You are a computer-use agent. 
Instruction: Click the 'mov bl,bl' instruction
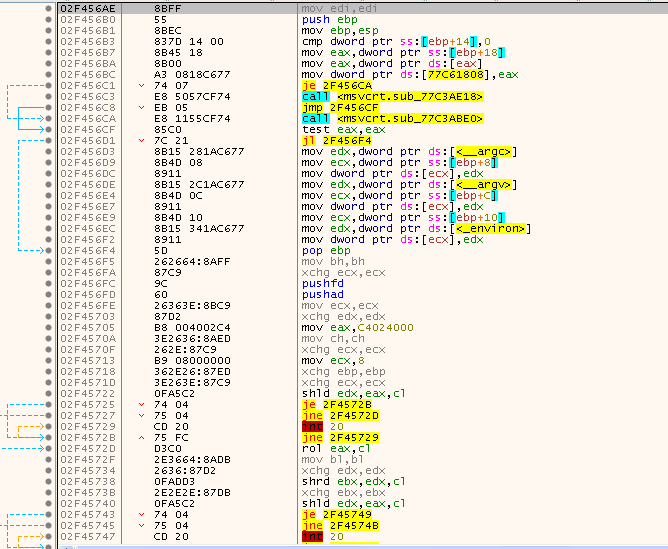pos(333,460)
